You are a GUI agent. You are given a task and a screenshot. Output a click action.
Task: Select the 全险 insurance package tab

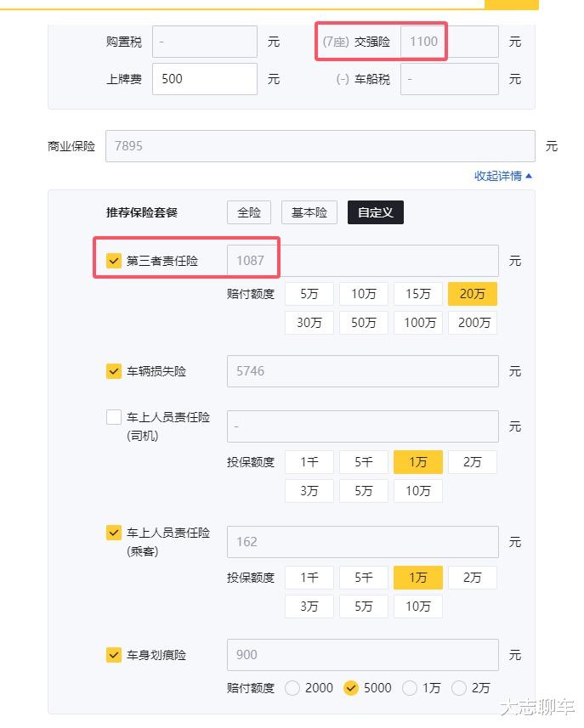click(x=249, y=212)
